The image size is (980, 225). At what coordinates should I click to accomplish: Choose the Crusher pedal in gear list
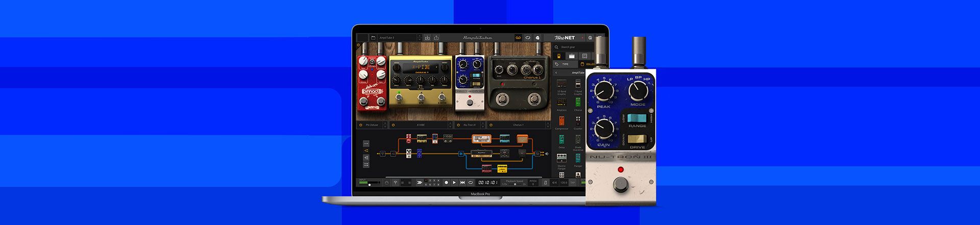[578, 123]
